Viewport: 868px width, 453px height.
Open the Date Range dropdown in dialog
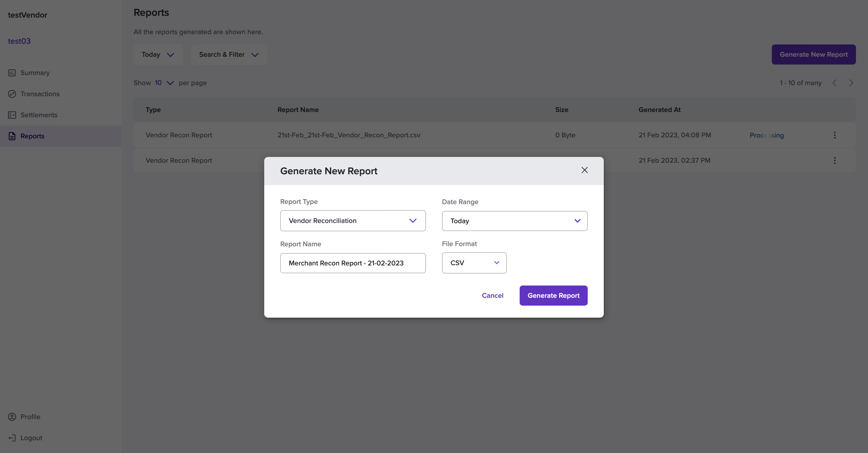click(515, 221)
